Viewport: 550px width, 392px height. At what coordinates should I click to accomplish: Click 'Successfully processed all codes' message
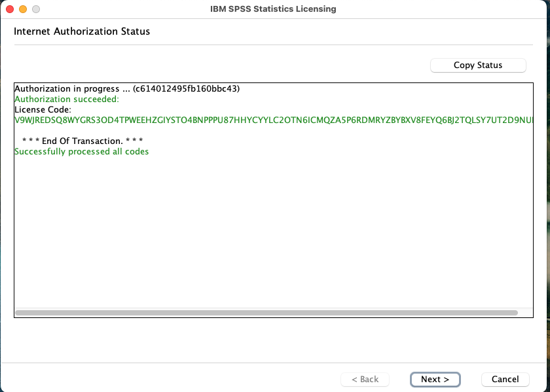(81, 151)
